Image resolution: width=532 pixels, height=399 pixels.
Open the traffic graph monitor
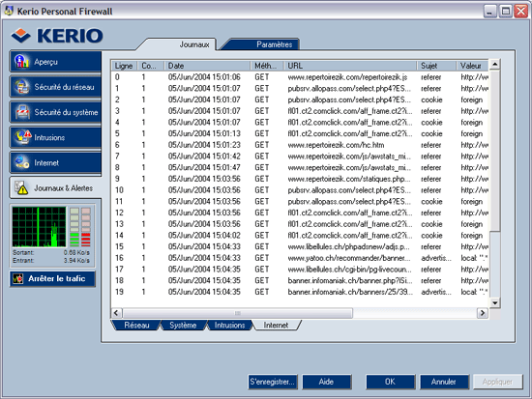(39, 227)
